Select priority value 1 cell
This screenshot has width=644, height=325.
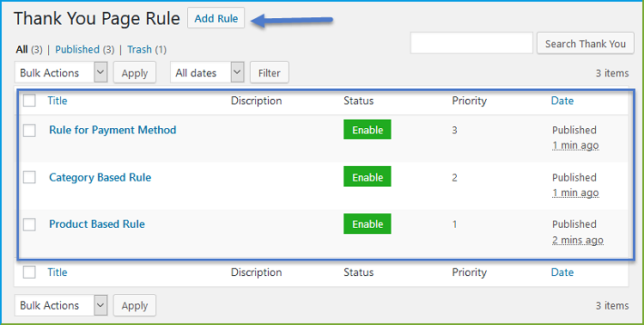(454, 224)
